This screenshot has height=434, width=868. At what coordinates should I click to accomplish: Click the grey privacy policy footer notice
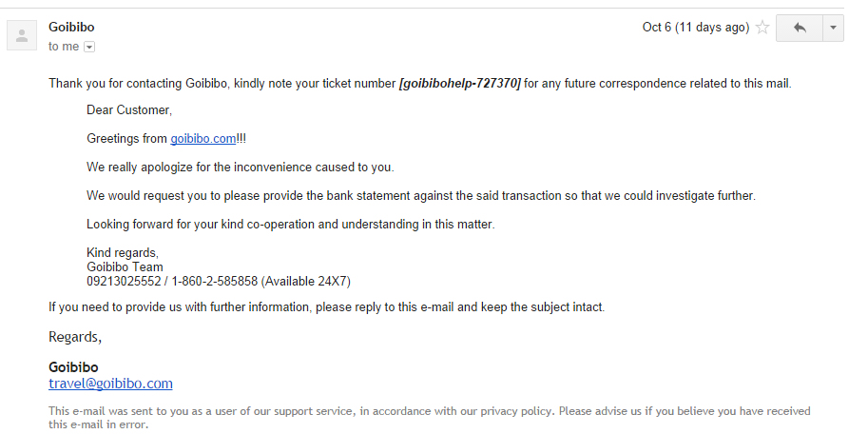429,417
